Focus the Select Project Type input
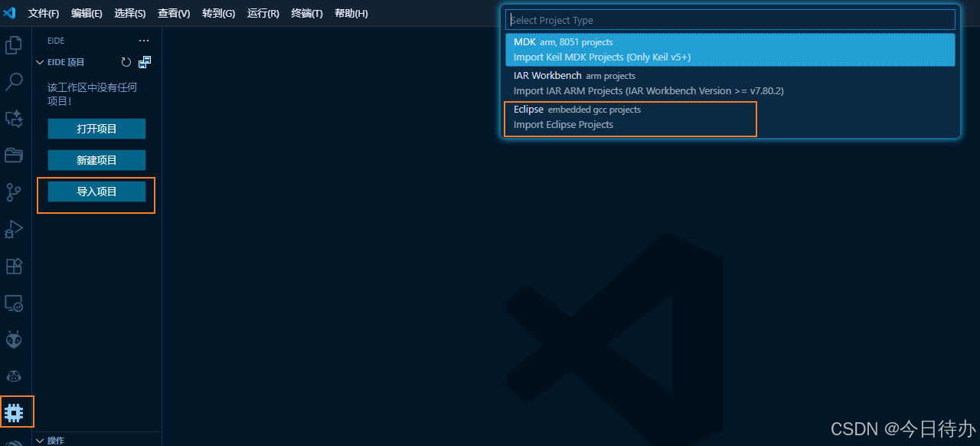The width and height of the screenshot is (980, 446). (x=730, y=20)
